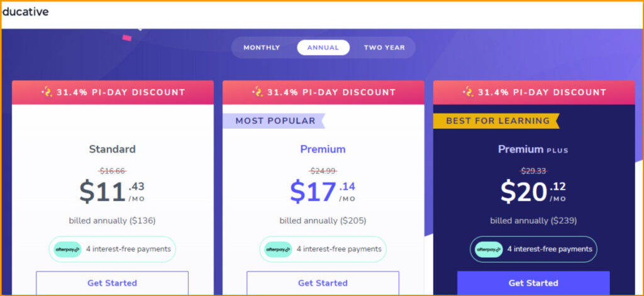
Task: Switch billing to Monthly
Action: tap(262, 48)
